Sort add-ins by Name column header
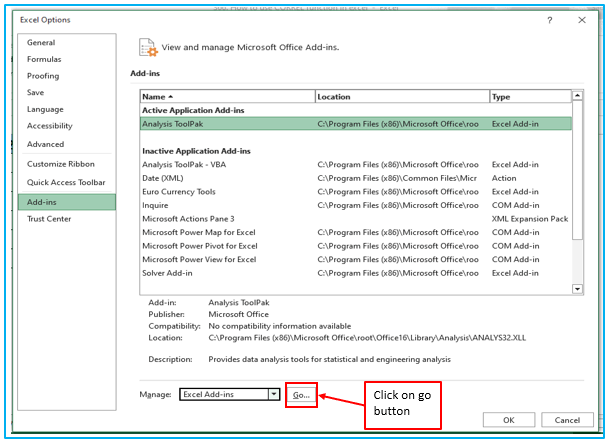 [227, 97]
